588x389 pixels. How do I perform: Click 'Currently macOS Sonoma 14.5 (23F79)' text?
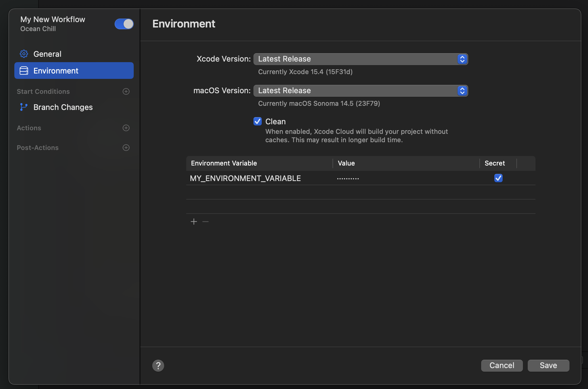(x=319, y=103)
